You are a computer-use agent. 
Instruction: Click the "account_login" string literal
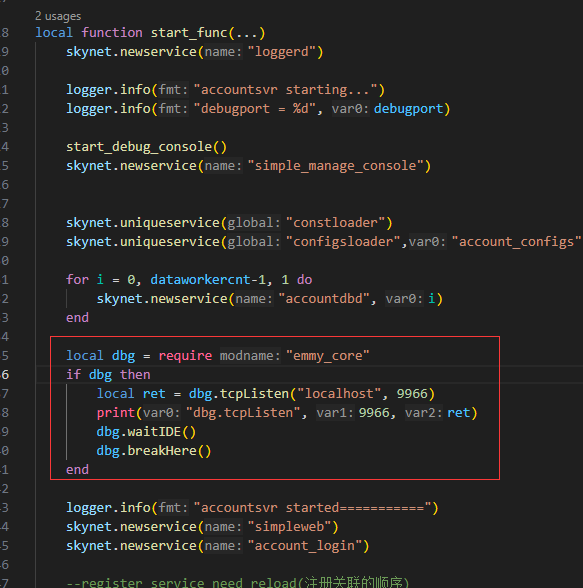click(304, 546)
